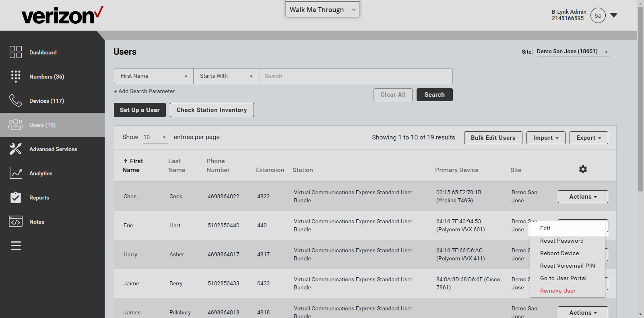Click the Reports clipboard icon
Viewport: 644px width, 318px height.
[x=16, y=197]
